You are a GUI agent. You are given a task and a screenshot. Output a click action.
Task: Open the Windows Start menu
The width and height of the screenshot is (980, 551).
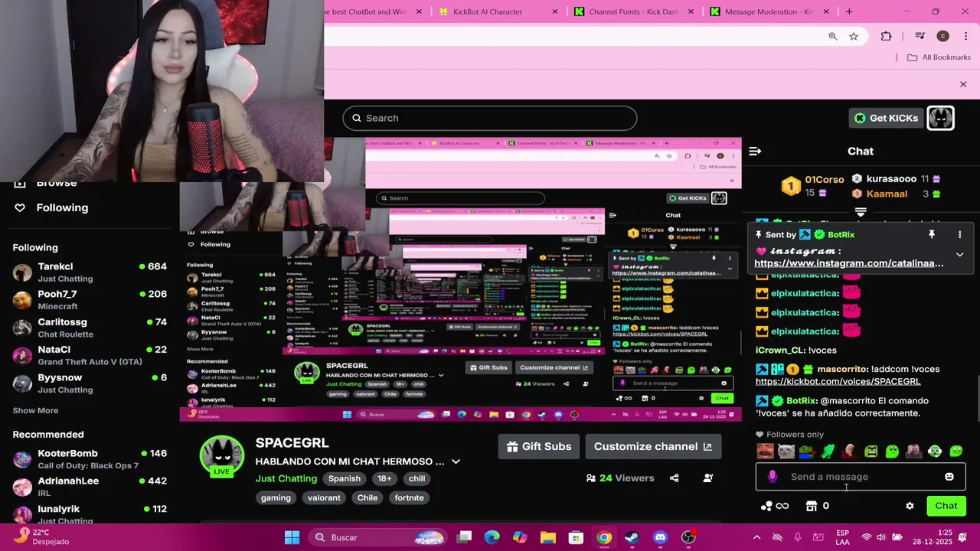[292, 537]
